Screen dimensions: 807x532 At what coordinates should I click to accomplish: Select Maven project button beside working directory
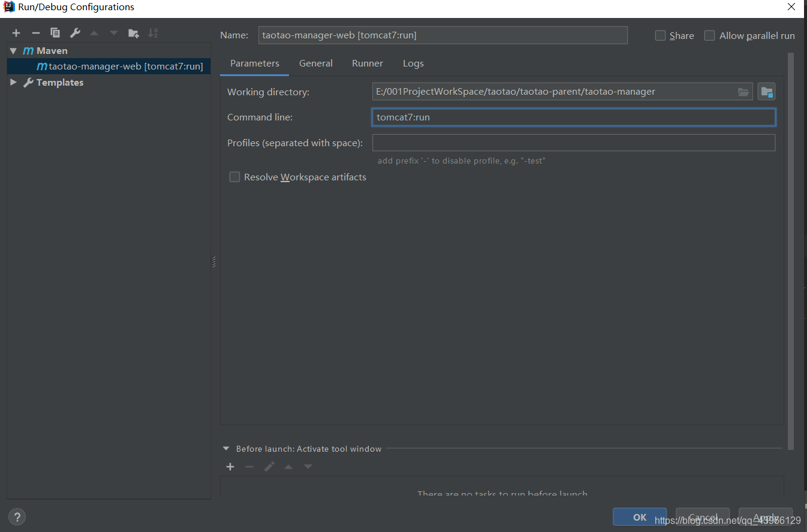(x=766, y=92)
